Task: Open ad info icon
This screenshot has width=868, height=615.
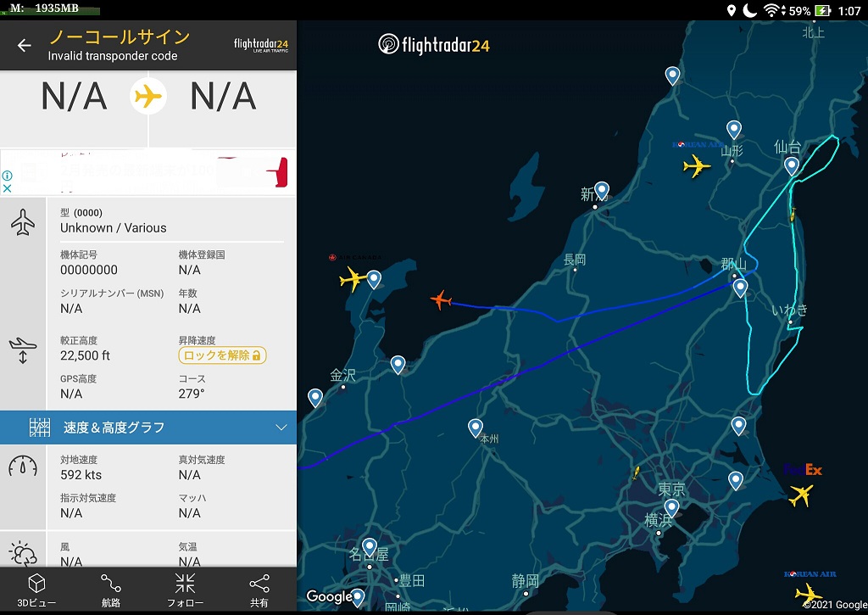Action: [x=7, y=176]
